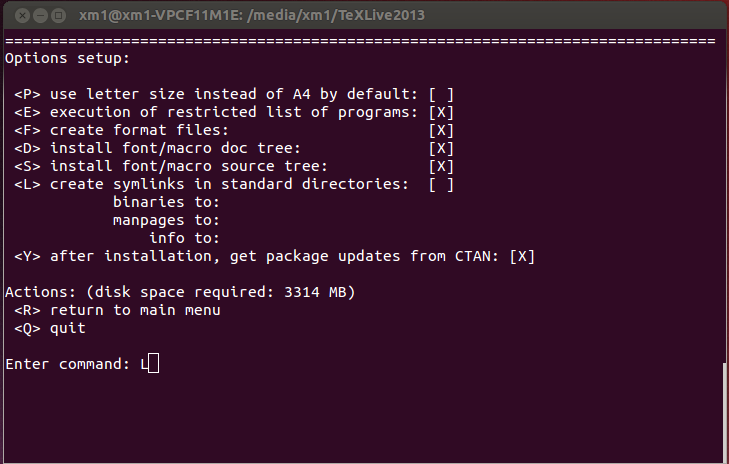Click the create format files checkbox
This screenshot has height=464, width=729.
coord(441,131)
